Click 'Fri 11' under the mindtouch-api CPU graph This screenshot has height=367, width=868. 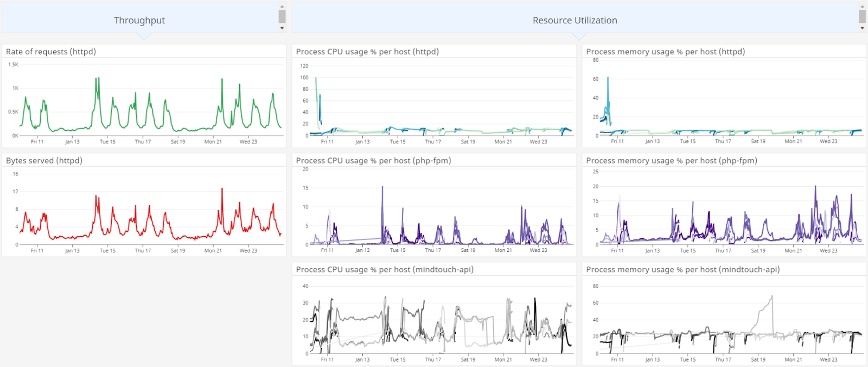327,359
